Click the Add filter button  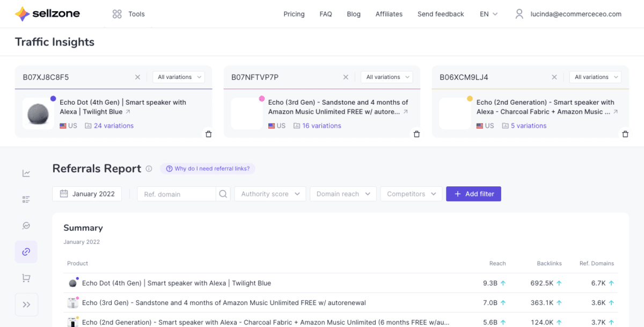[x=473, y=194]
